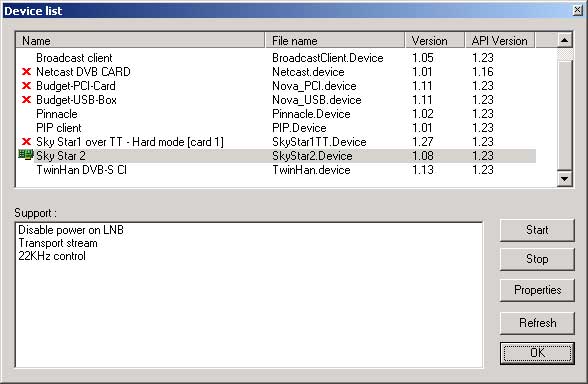The image size is (588, 384).
Task: Sort by the Version column header
Action: click(x=435, y=40)
